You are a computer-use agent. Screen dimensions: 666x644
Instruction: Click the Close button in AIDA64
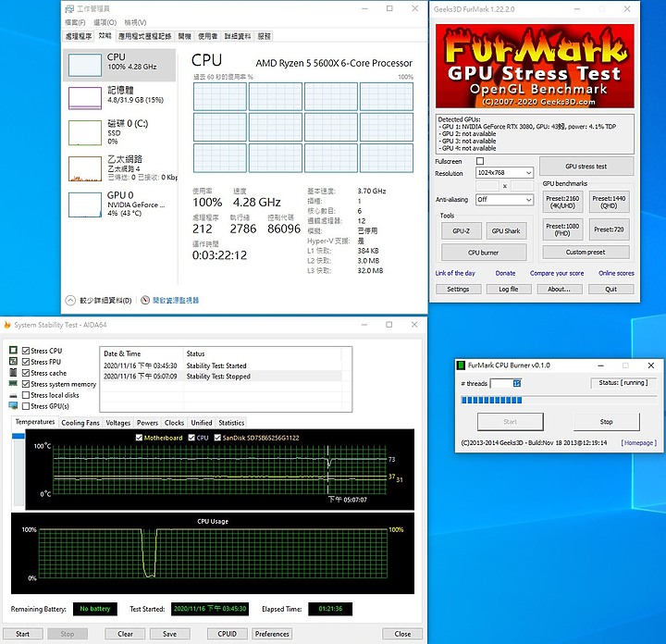click(x=402, y=634)
